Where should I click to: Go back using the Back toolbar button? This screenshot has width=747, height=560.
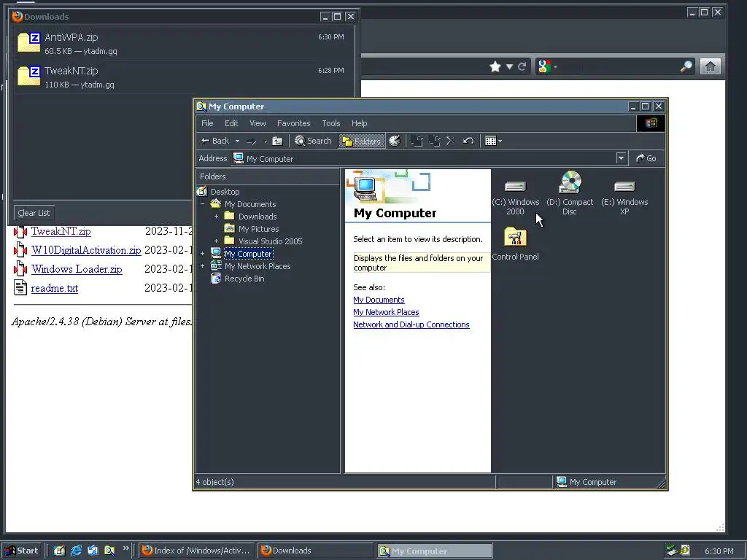[x=215, y=141]
